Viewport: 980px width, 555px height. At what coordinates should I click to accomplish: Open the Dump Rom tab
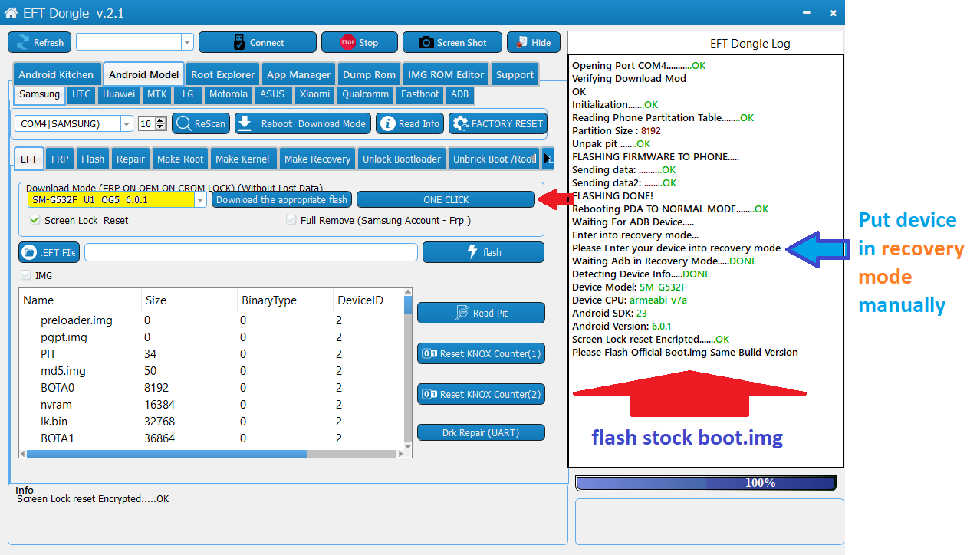tap(369, 74)
